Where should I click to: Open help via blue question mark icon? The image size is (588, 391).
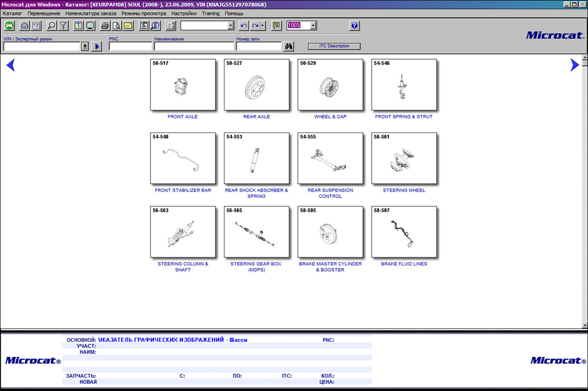pyautogui.click(x=355, y=25)
